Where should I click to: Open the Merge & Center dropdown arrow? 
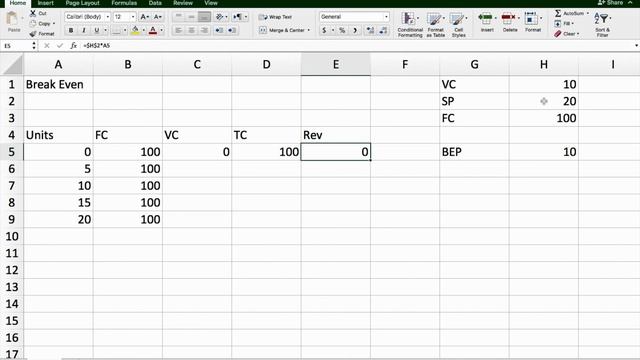[x=309, y=30]
